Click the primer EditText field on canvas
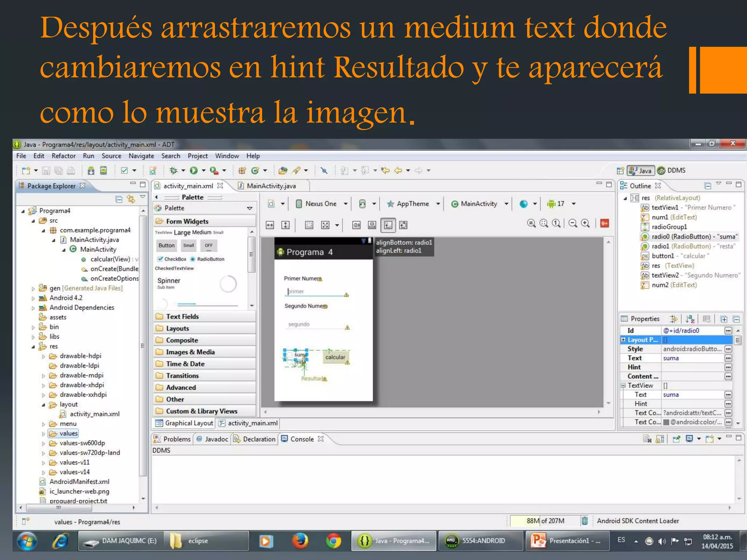The image size is (747, 560). (316, 292)
